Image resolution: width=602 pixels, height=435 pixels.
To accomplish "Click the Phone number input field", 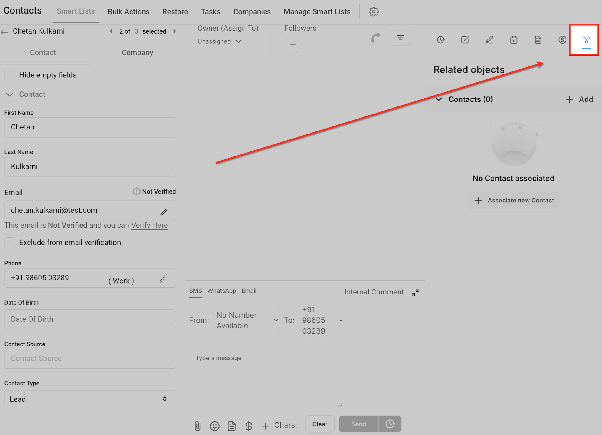I will pos(90,278).
